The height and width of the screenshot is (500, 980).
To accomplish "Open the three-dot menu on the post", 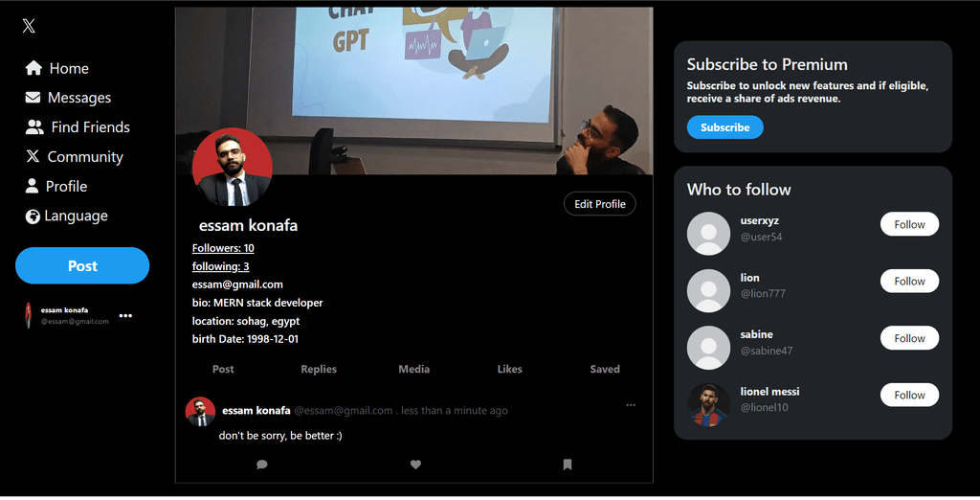I will pos(631,405).
